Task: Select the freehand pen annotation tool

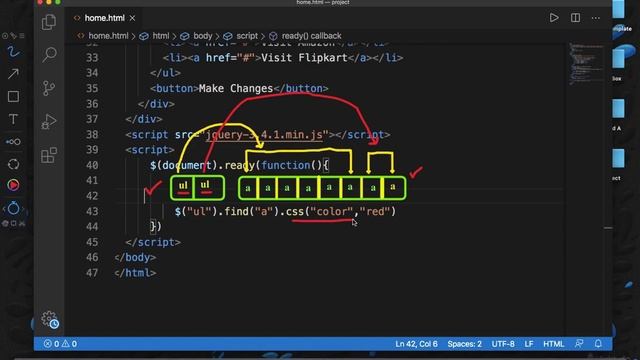Action: [13, 51]
